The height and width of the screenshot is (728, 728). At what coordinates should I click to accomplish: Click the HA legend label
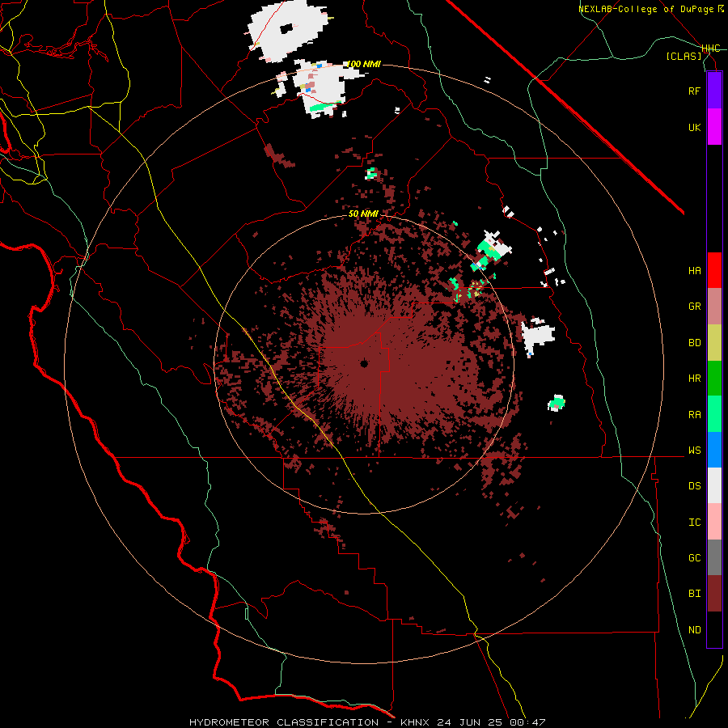click(x=695, y=271)
